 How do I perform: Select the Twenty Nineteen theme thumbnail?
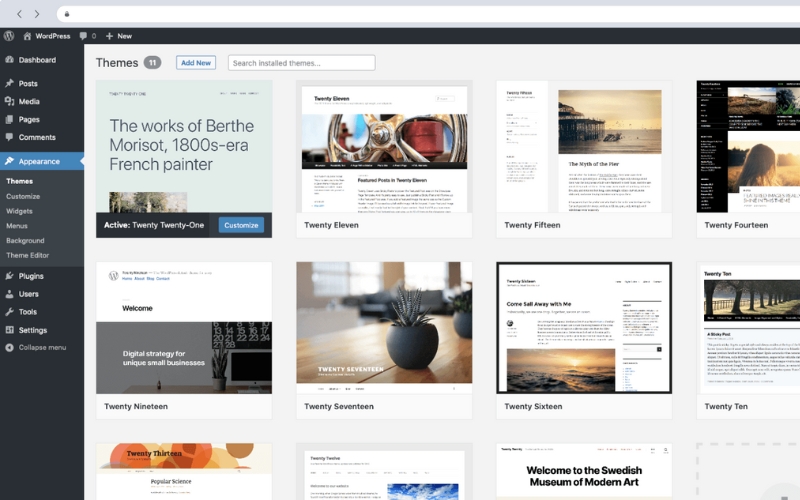pos(184,328)
